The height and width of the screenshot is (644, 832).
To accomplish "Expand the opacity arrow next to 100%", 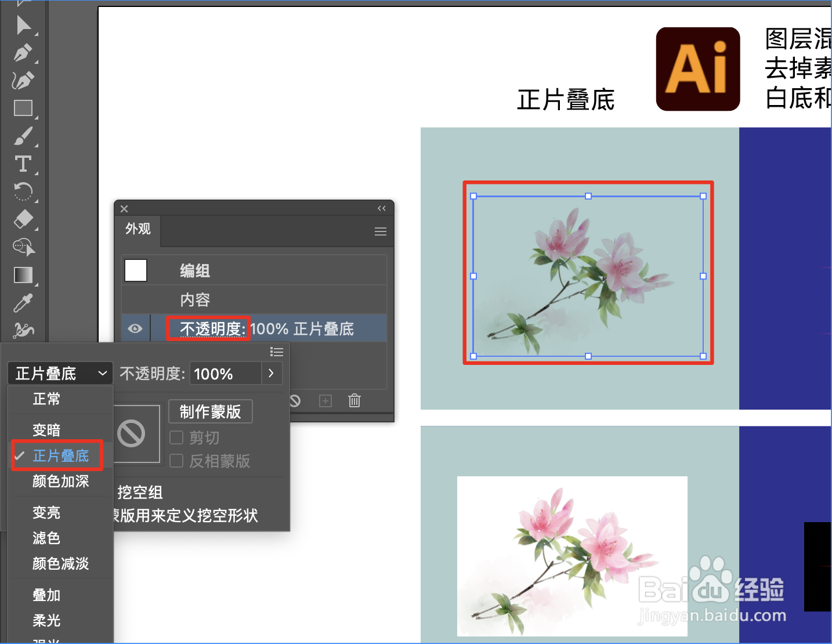I will coord(271,373).
